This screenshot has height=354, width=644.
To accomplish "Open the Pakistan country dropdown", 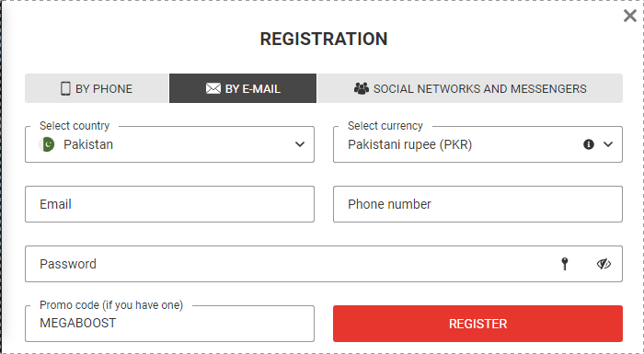I will click(169, 144).
